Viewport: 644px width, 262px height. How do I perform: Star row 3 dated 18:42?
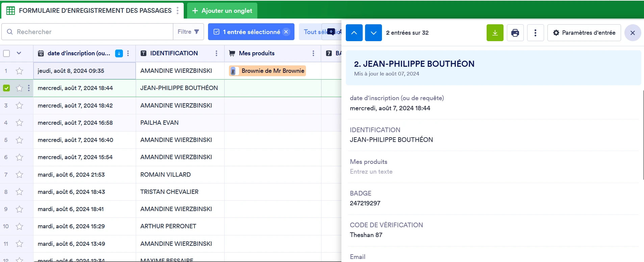20,106
